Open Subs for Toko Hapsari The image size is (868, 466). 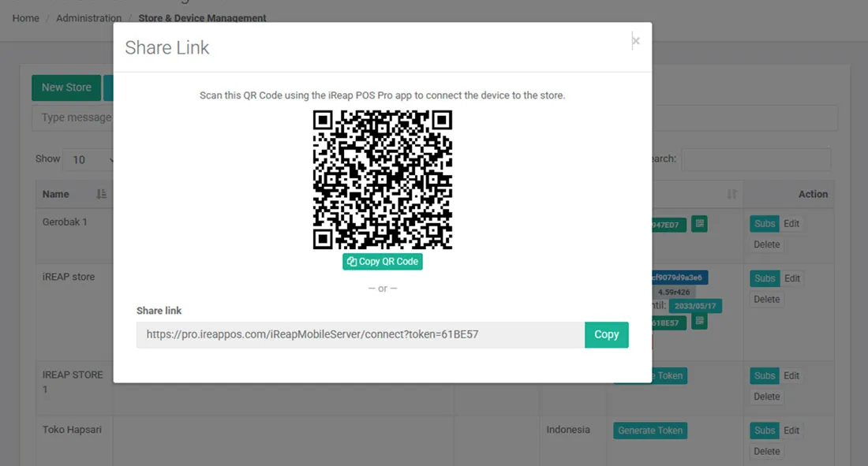tap(764, 431)
